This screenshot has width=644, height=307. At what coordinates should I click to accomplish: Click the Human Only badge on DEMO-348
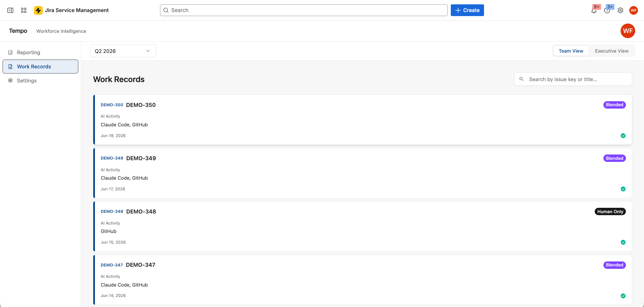pos(610,211)
